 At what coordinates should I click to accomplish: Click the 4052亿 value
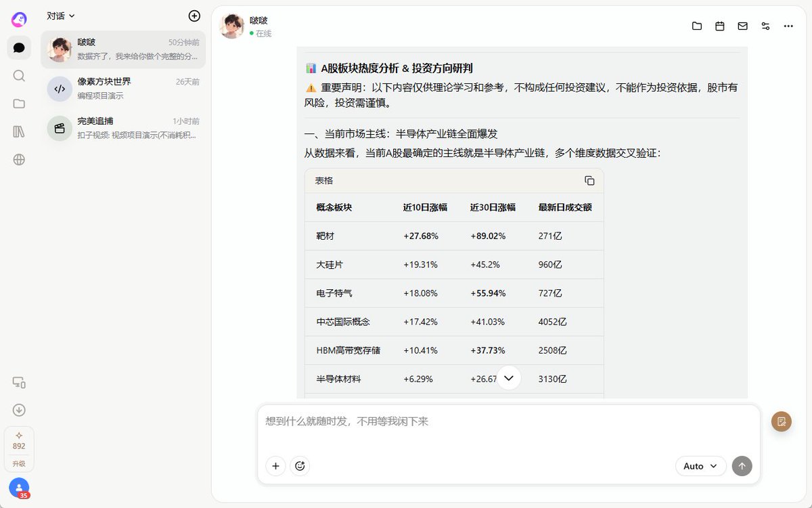pos(553,322)
